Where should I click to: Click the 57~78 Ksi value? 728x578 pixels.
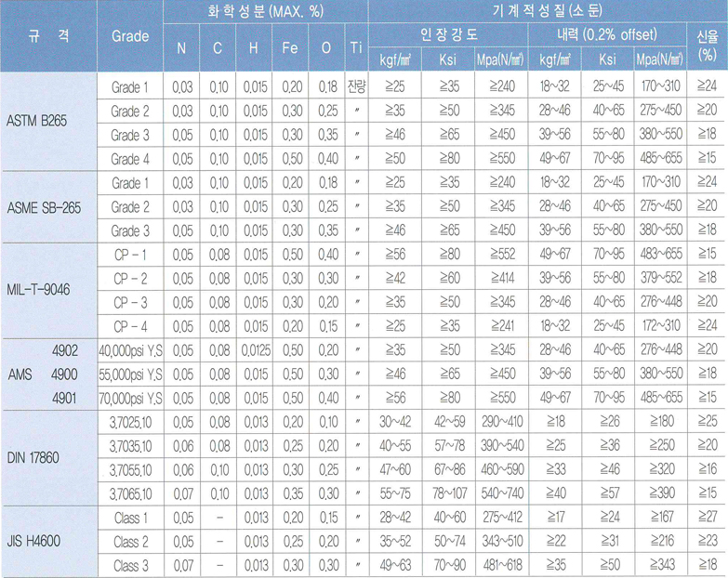coord(449,446)
